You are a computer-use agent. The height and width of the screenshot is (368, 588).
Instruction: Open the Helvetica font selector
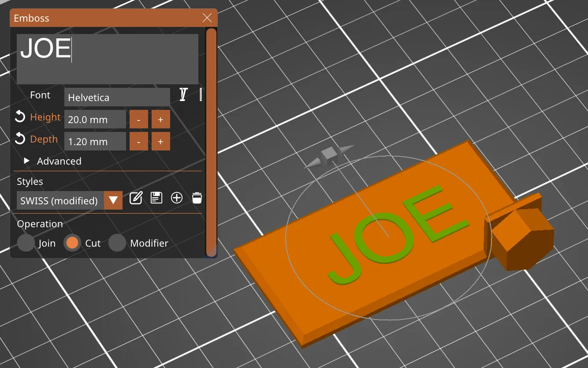pos(117,98)
